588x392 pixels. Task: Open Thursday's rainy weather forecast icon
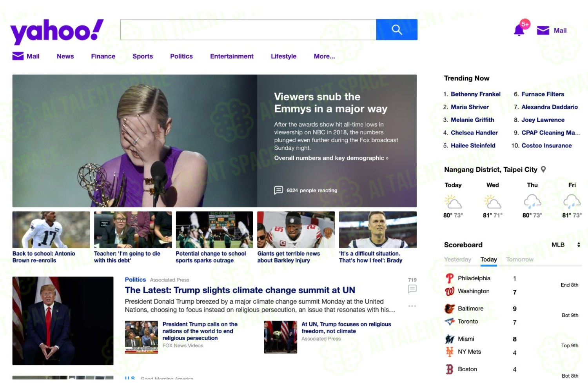click(x=532, y=202)
